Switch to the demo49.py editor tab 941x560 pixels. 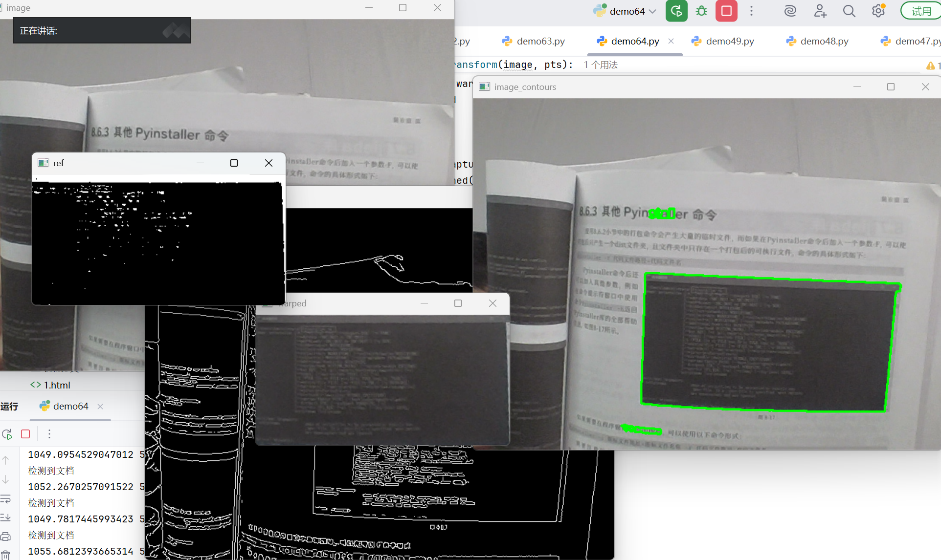[x=730, y=41]
